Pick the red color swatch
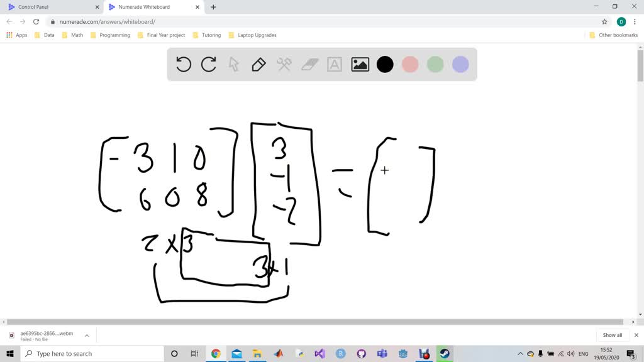 coord(410,64)
